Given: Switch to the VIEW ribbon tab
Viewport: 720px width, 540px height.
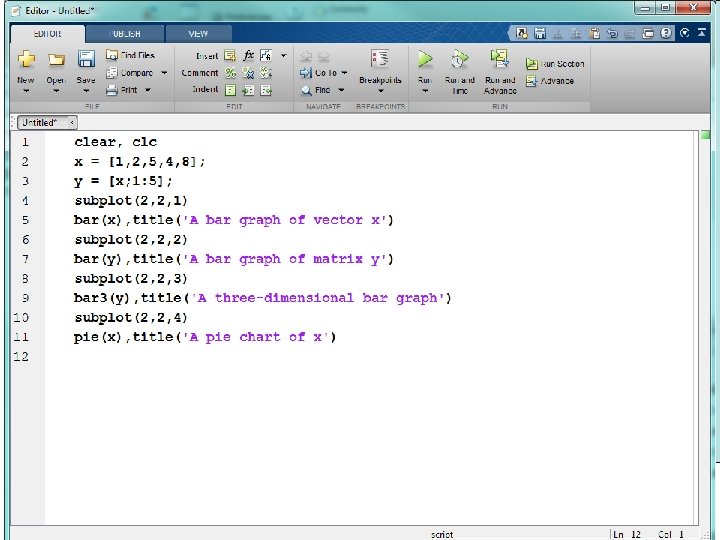Looking at the screenshot, I should [x=198, y=34].
